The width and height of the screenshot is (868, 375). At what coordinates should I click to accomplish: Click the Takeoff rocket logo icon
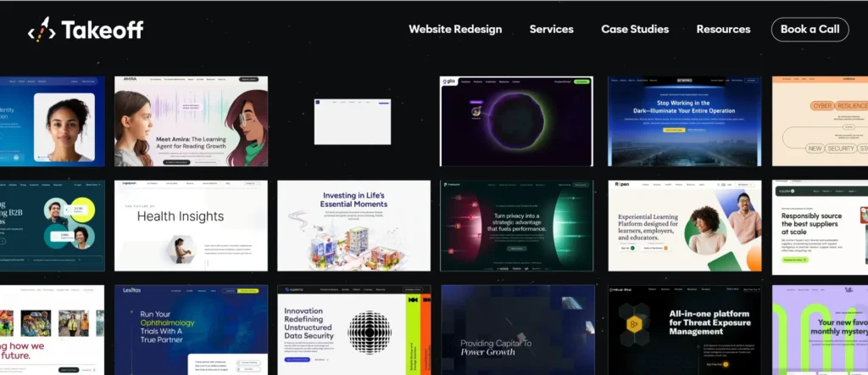pyautogui.click(x=42, y=30)
